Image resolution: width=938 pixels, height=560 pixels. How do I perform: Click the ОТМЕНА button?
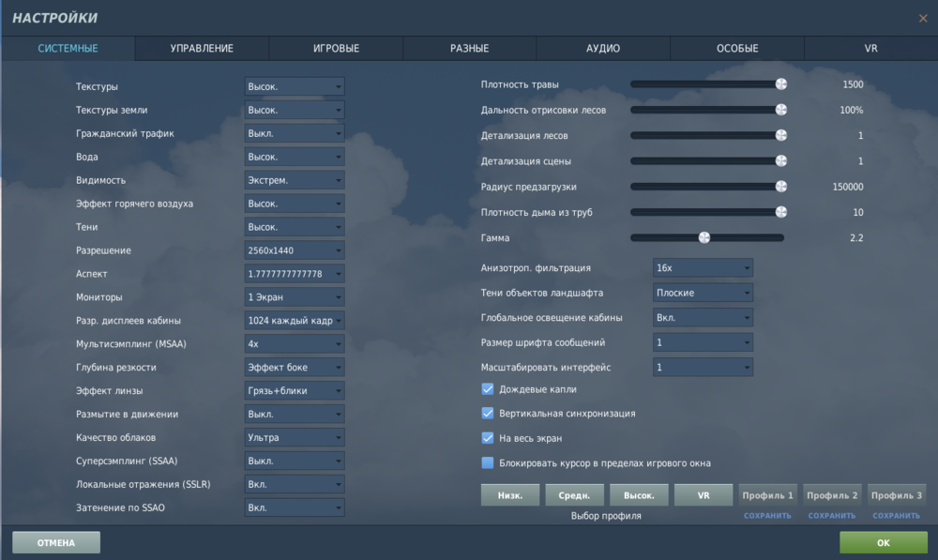[x=56, y=543]
